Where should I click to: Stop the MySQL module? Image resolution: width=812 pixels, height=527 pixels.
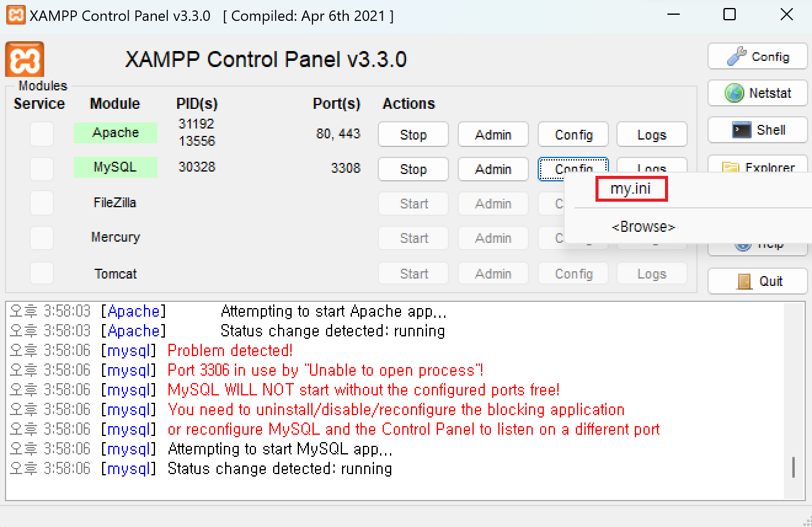coord(413,169)
